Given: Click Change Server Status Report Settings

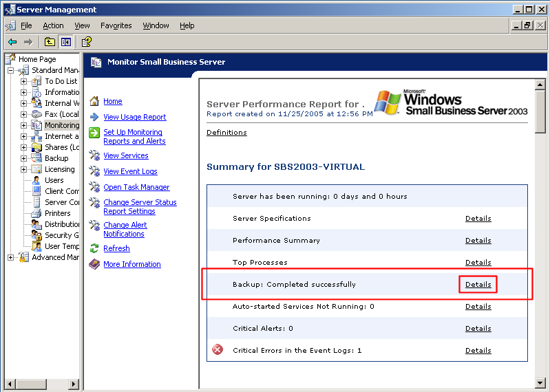Looking at the screenshot, I should pos(140,207).
